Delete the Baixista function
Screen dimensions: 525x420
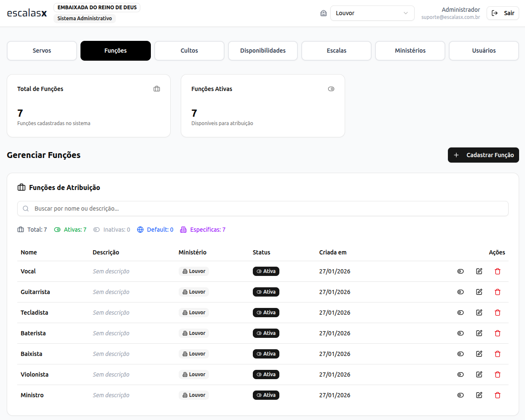tap(497, 354)
